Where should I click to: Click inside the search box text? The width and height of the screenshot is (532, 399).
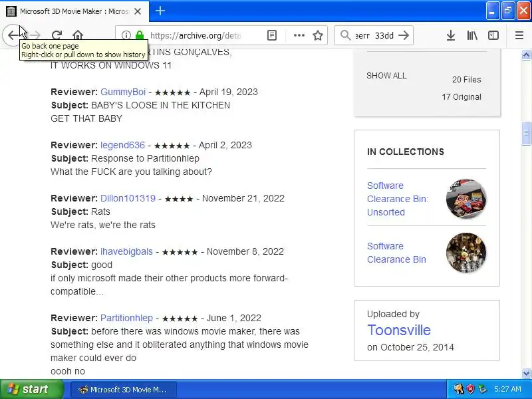374,35
